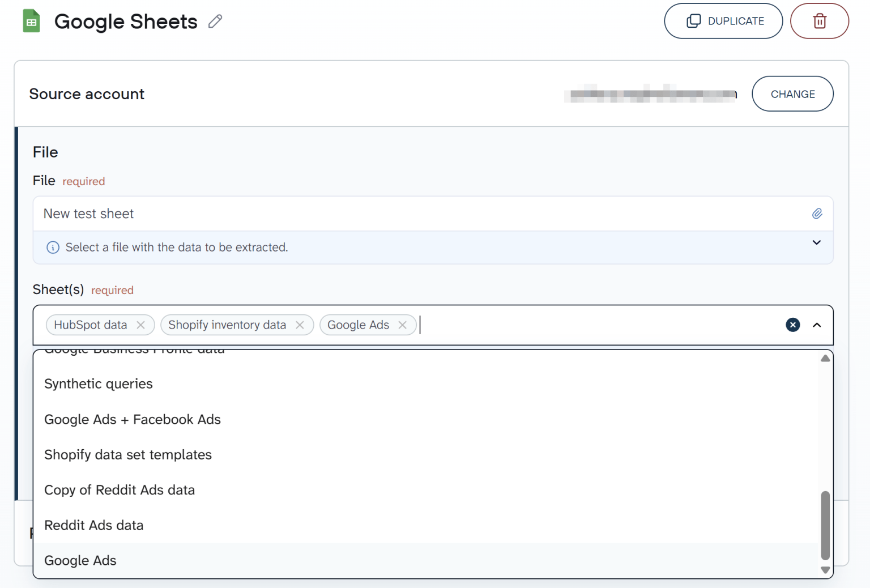Click the DUPLICATE button
Screen dimensions: 870x588
pyautogui.click(x=723, y=21)
